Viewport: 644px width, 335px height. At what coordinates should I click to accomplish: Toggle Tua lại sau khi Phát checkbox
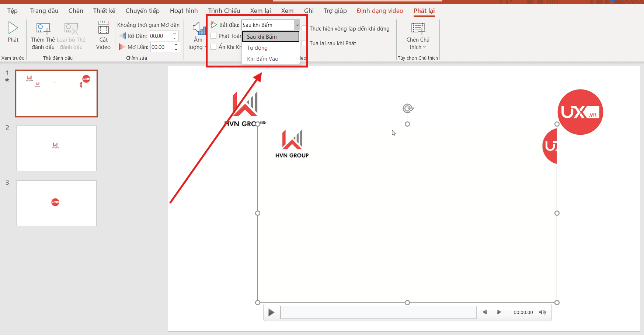304,43
